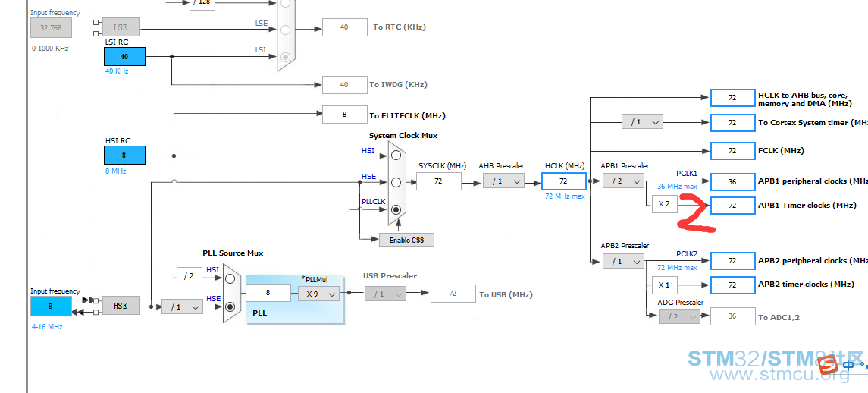The height and width of the screenshot is (393, 868).
Task: Click the HCLK (MHz) value field
Action: (563, 181)
